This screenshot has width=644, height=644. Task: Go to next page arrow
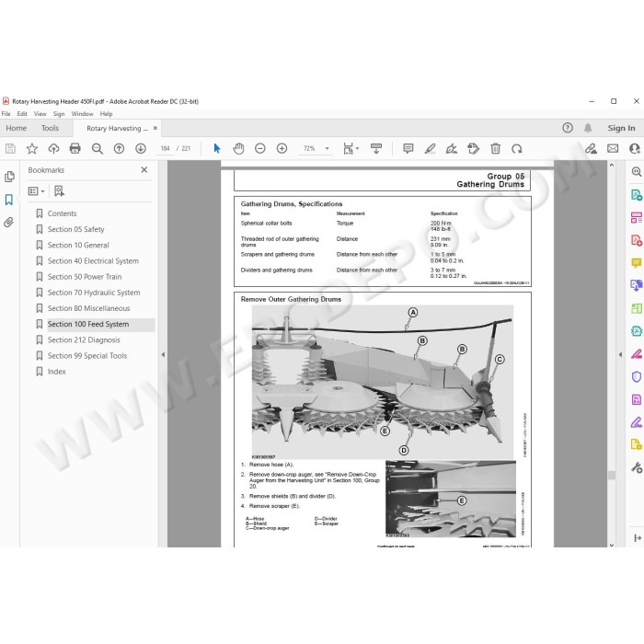pos(141,149)
